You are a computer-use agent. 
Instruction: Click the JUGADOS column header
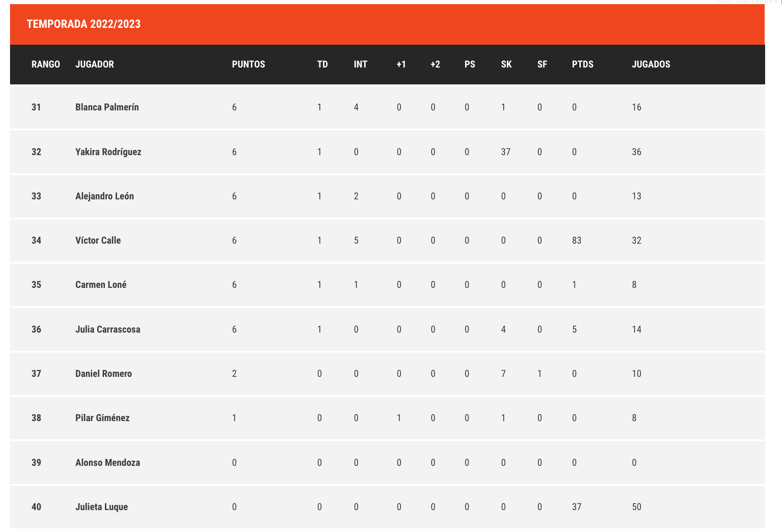[x=651, y=64]
